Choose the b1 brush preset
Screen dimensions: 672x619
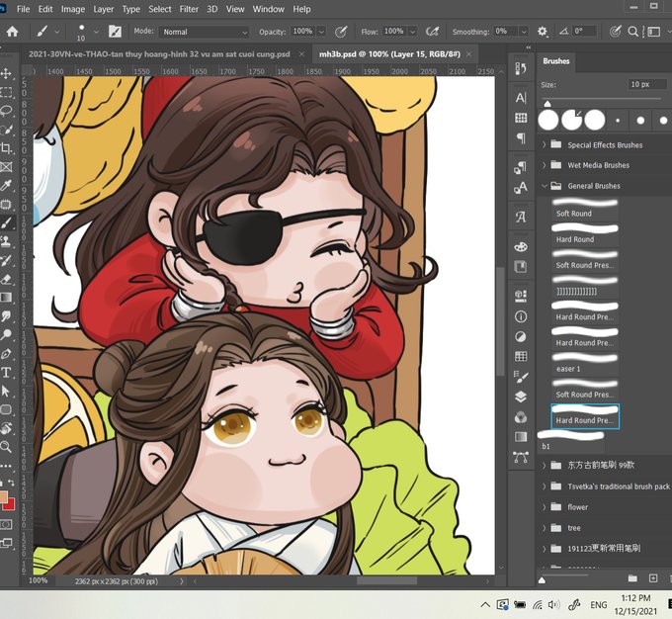571,441
